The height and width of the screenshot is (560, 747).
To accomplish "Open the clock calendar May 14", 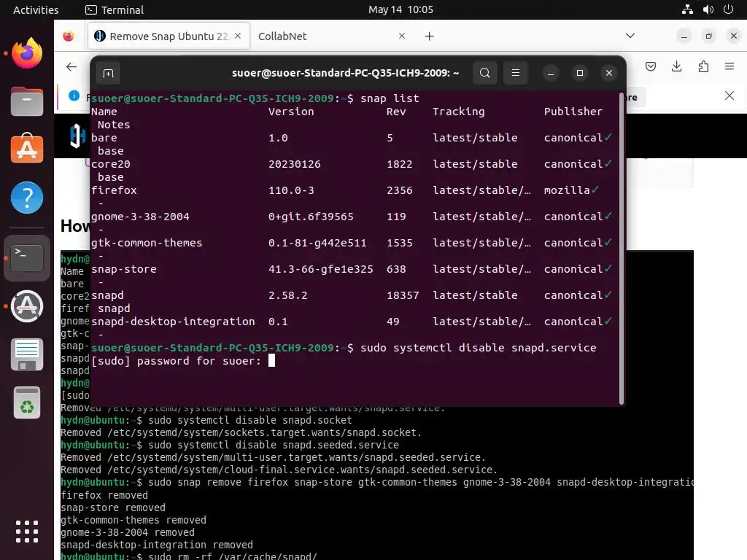I will 400,9.
